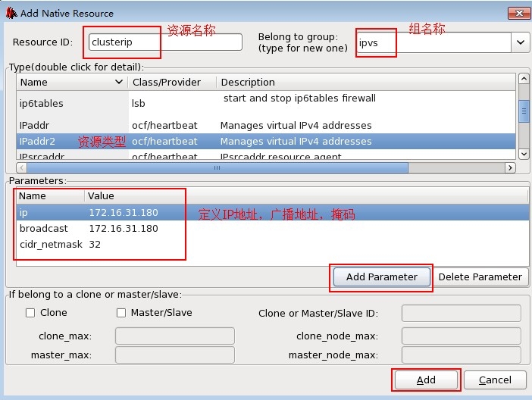Open the Belong to group dropdown arrow
This screenshot has height=400, width=532.
(520, 42)
